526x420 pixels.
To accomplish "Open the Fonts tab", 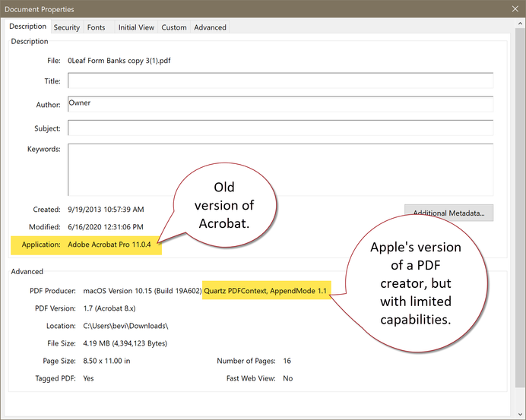I will pos(96,27).
